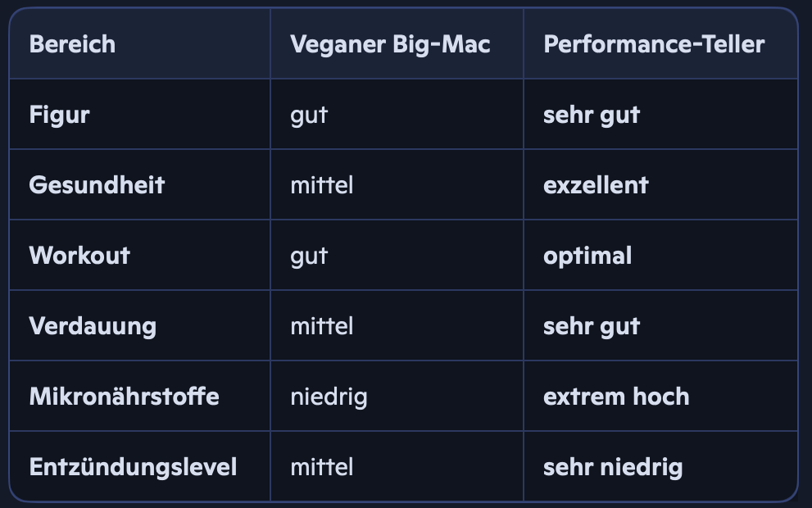The image size is (812, 508).
Task: Click 'gut' in the Workout row
Action: click(309, 256)
